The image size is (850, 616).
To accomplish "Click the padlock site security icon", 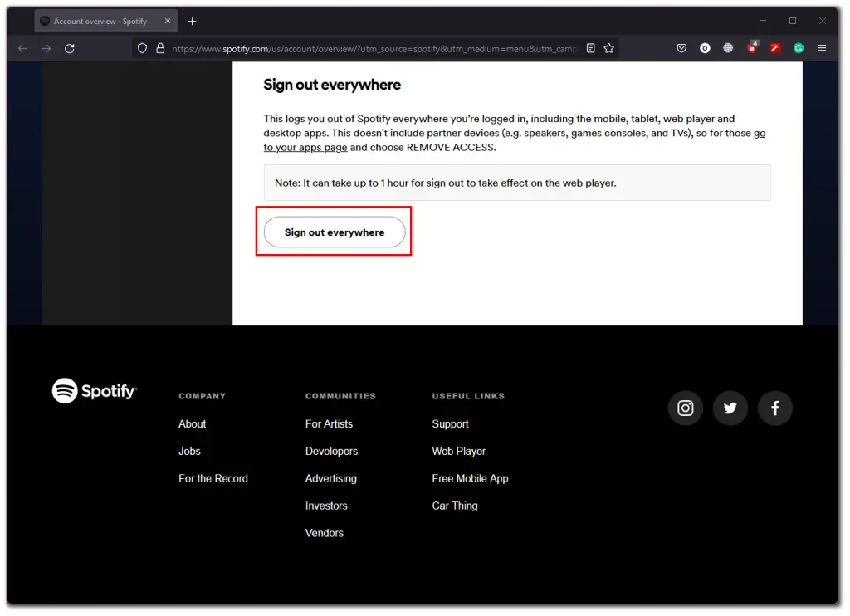I will click(x=160, y=49).
